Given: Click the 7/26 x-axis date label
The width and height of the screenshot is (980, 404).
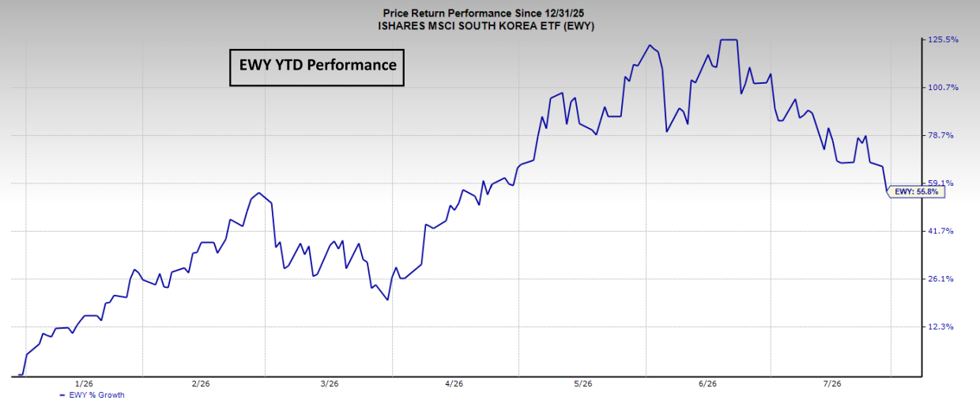Looking at the screenshot, I should 831,383.
